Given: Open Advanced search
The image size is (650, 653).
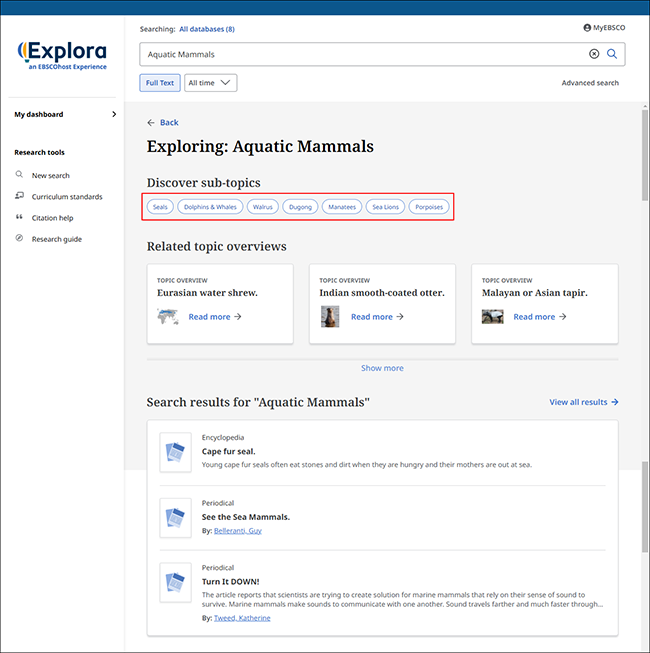Looking at the screenshot, I should 590,83.
